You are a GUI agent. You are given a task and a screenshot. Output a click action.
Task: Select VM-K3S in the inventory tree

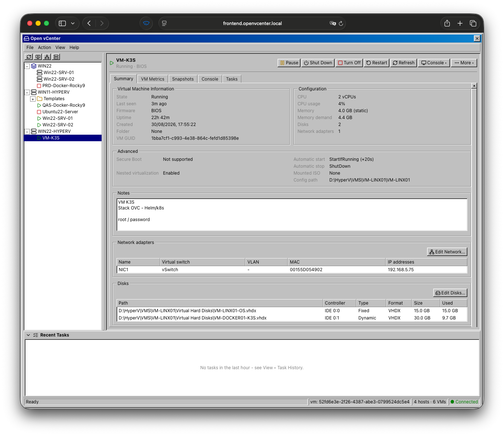tap(63, 138)
